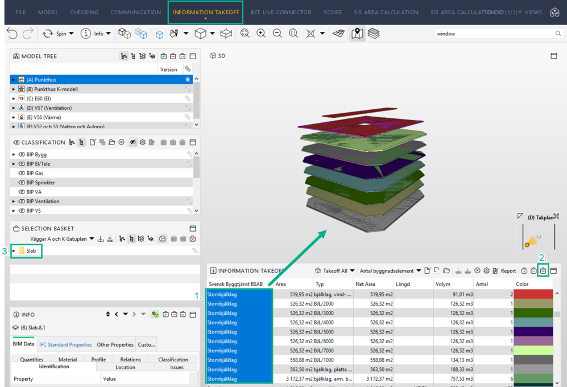The image size is (567, 387).
Task: Switch to IFC Standard Properties tab
Action: 66,345
